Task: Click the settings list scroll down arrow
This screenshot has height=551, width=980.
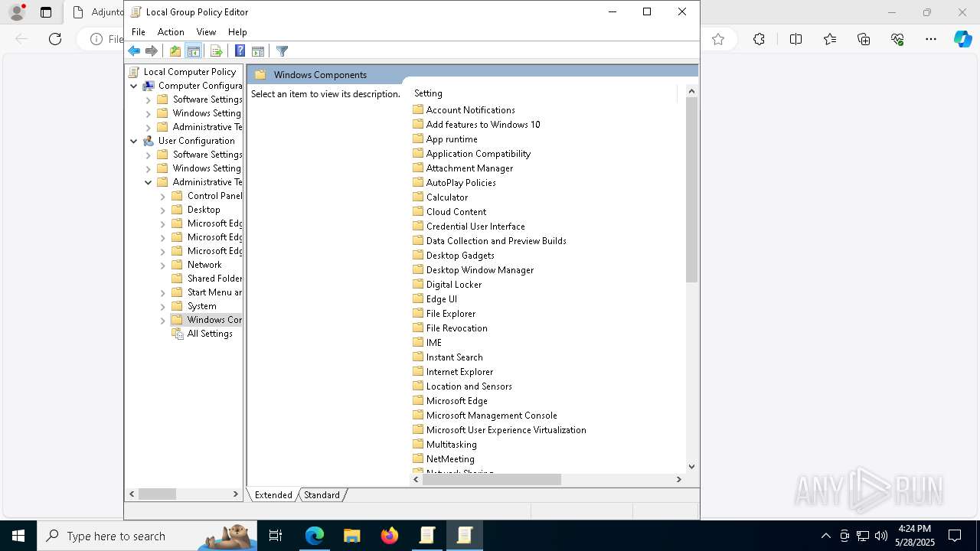Action: coord(691,466)
